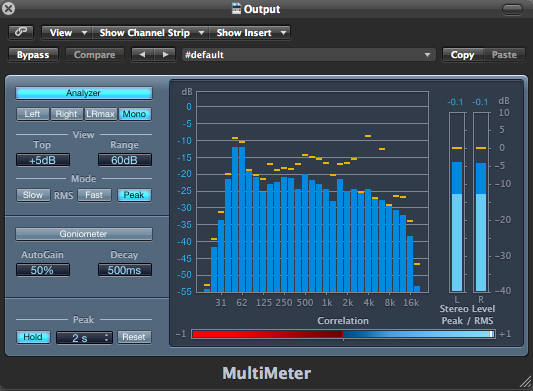Click the Correlation label
The height and width of the screenshot is (391, 533).
[343, 321]
